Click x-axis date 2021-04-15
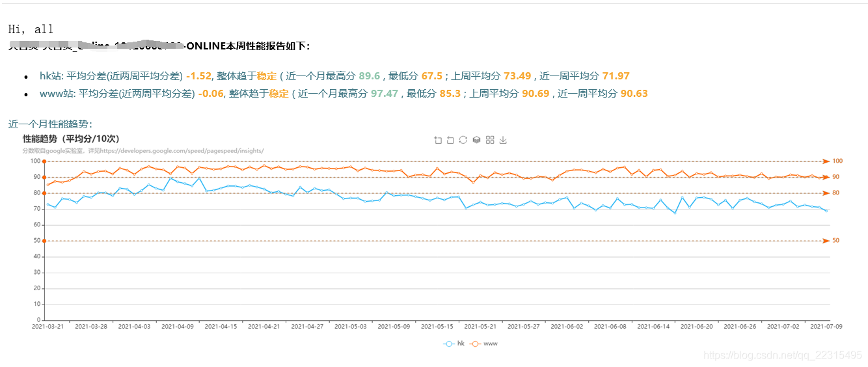Image resolution: width=868 pixels, height=367 pixels. coord(221,327)
